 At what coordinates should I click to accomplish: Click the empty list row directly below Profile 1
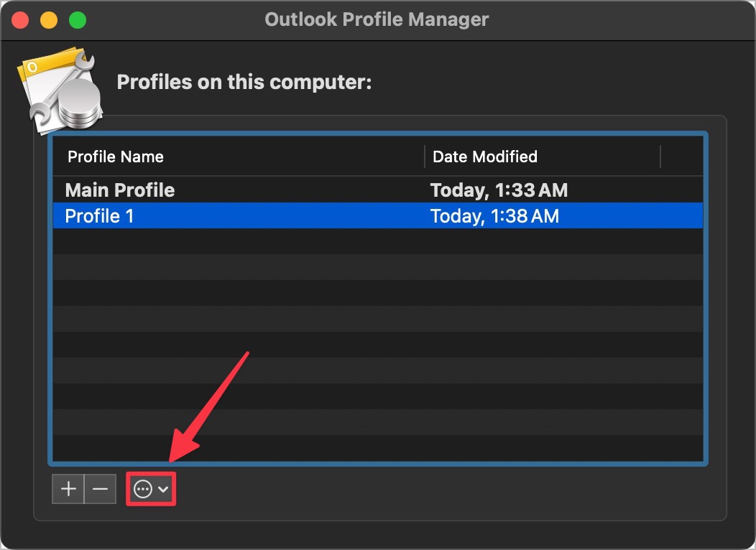[x=377, y=241]
